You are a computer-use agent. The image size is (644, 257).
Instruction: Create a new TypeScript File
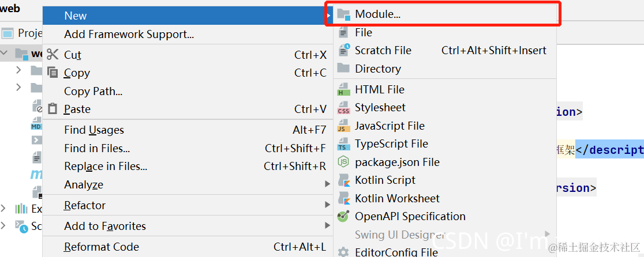444,144
